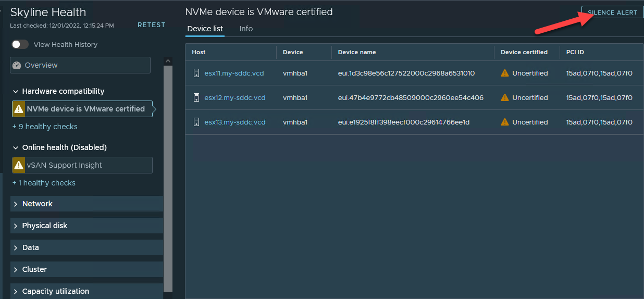This screenshot has width=644, height=299.
Task: Toggle the View Health History switch
Action: pos(20,45)
